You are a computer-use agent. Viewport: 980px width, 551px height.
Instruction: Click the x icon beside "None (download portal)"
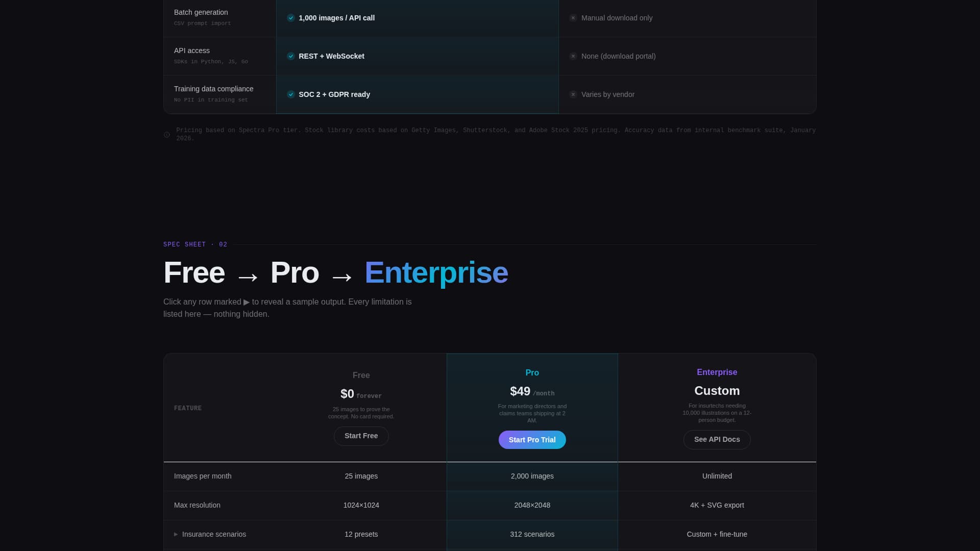coord(574,56)
